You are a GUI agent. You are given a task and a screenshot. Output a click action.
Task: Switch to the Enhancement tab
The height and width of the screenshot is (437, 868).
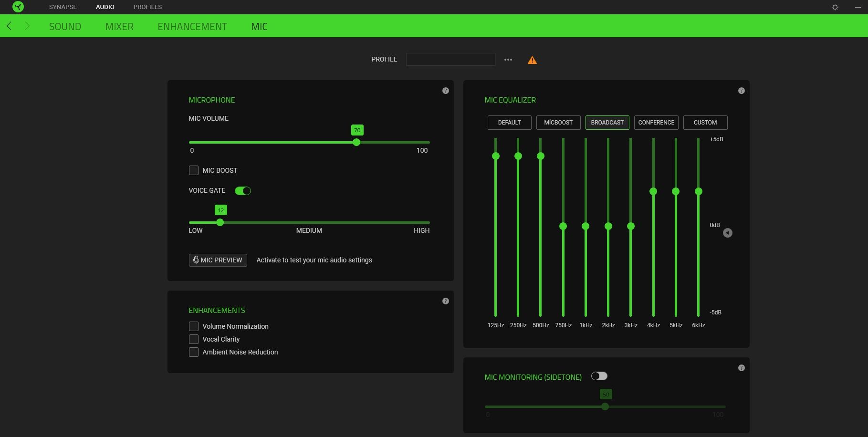(x=192, y=27)
